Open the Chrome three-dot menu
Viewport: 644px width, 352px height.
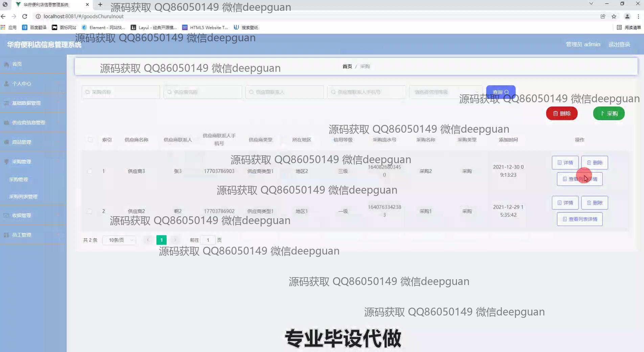(639, 16)
